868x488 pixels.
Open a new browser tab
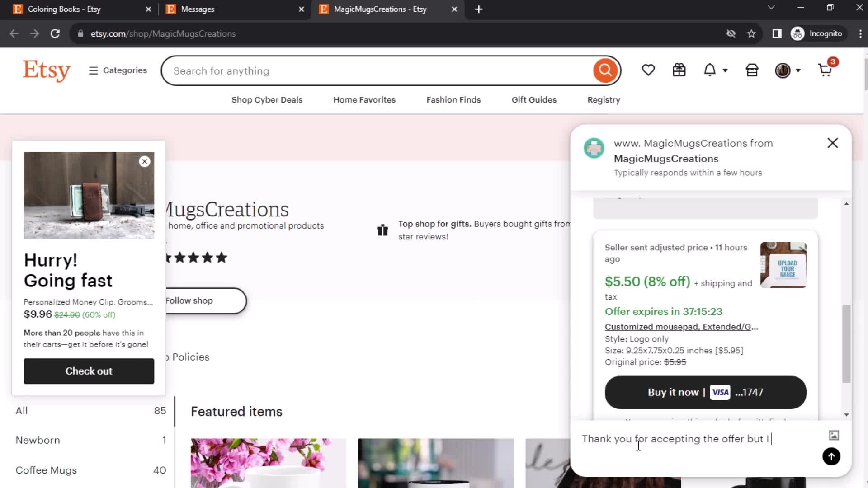479,9
